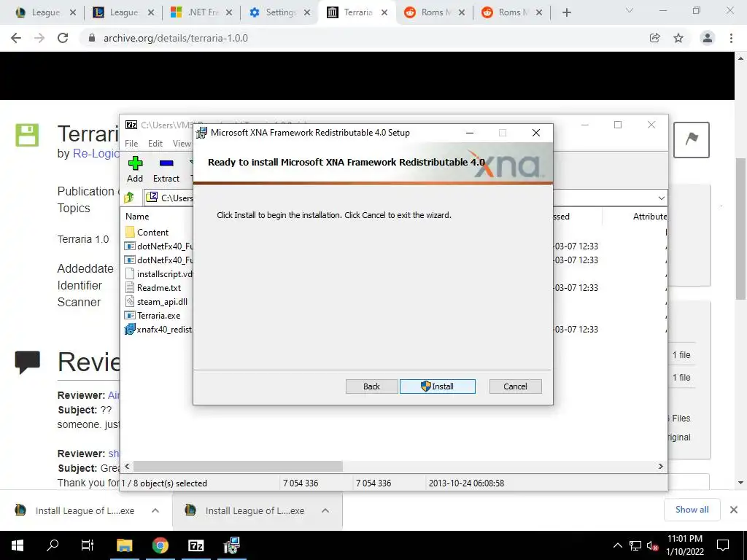Click Back in the XNA setup wizard
The image size is (747, 560).
[x=371, y=386]
